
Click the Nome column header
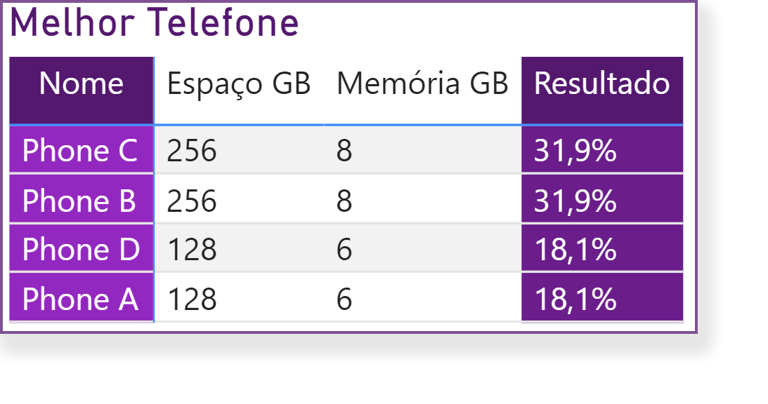click(81, 84)
